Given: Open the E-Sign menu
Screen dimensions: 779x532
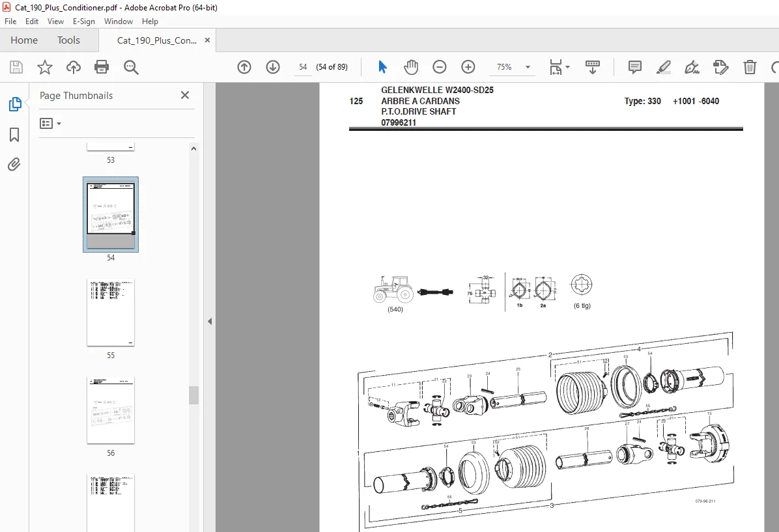Looking at the screenshot, I should [83, 21].
